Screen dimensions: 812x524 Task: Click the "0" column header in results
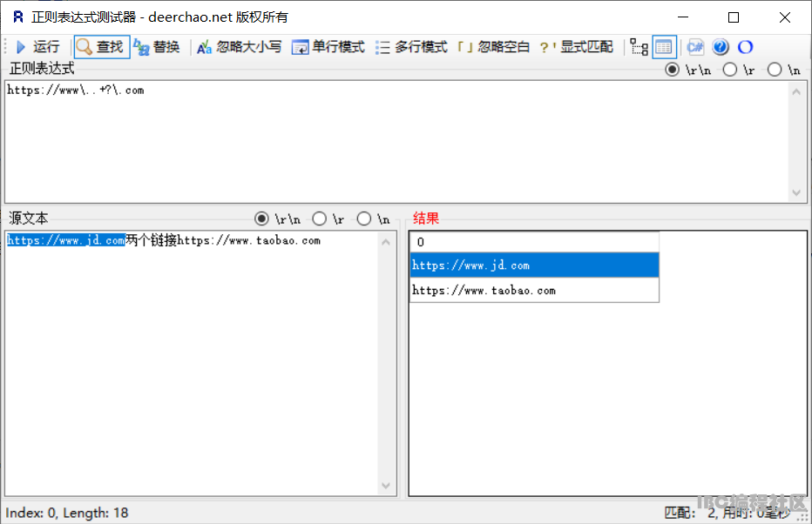point(534,242)
